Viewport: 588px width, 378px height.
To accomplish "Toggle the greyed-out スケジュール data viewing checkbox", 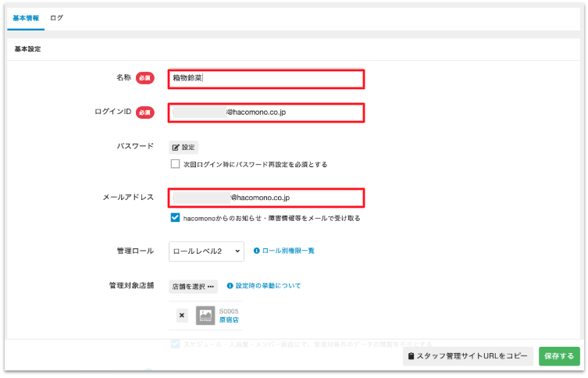I will point(176,344).
